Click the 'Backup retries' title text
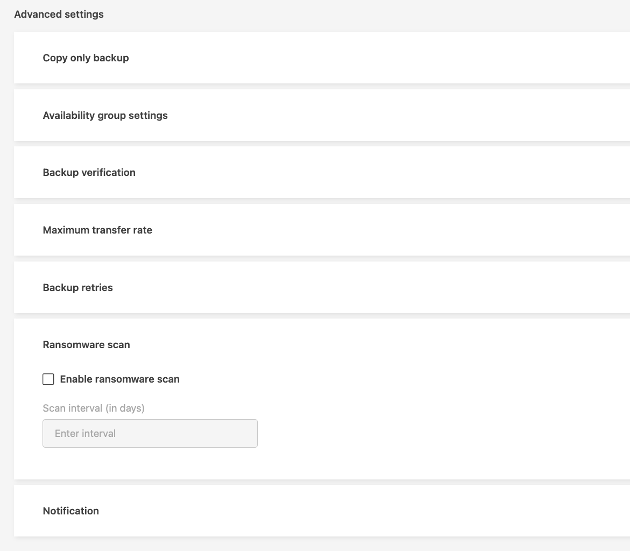 pos(78,287)
